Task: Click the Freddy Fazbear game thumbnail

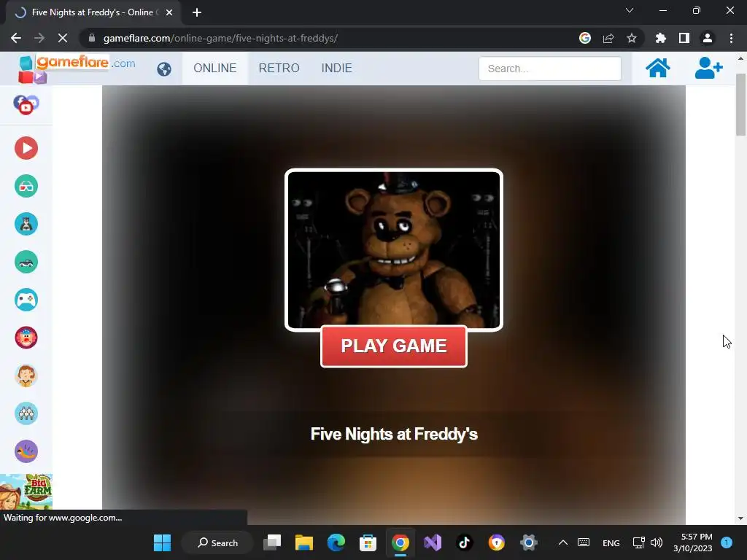Action: point(393,249)
